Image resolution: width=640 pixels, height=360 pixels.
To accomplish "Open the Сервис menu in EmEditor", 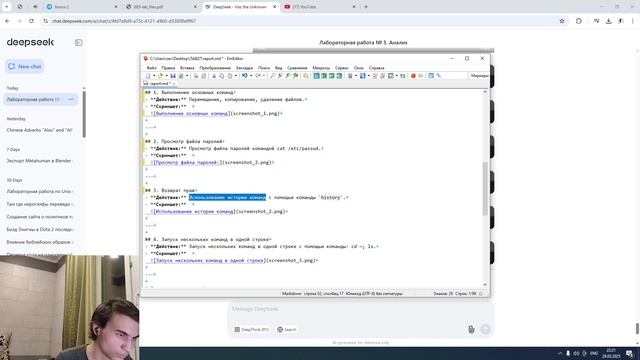I will (342, 68).
